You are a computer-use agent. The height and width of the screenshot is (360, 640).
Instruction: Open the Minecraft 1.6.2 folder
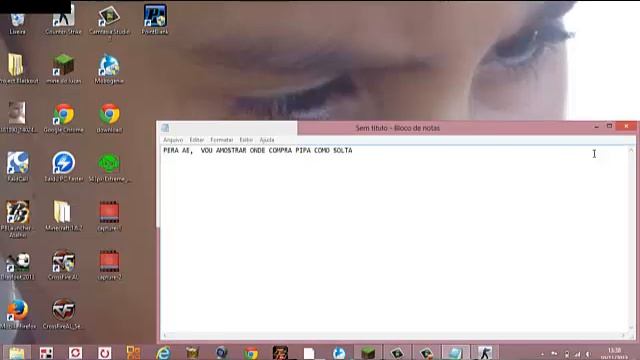(63, 216)
